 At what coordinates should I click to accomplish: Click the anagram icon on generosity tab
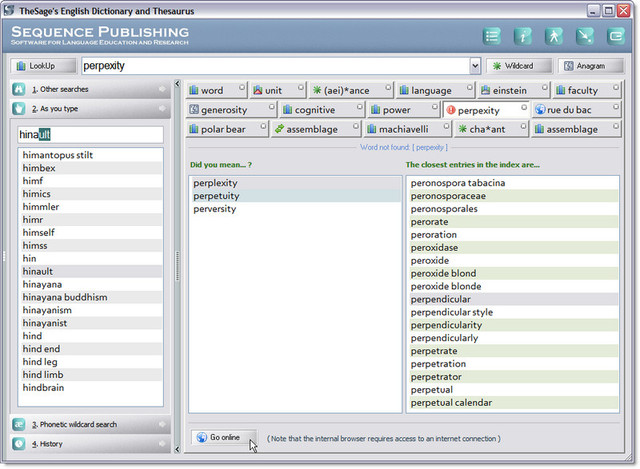point(194,110)
